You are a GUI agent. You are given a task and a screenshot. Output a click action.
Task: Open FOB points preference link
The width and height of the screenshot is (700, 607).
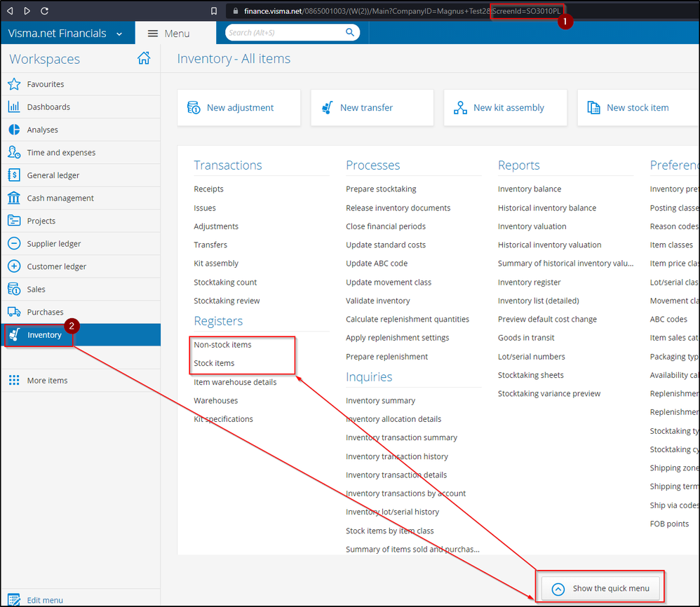pos(669,524)
